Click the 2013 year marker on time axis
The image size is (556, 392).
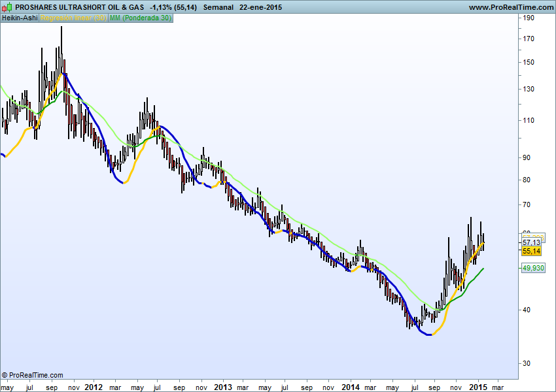pos(223,386)
